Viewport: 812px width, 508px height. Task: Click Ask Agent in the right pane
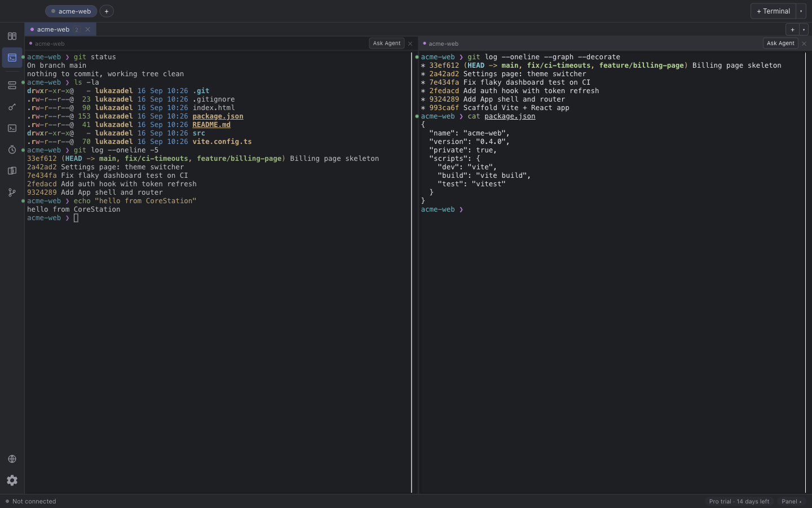point(780,43)
